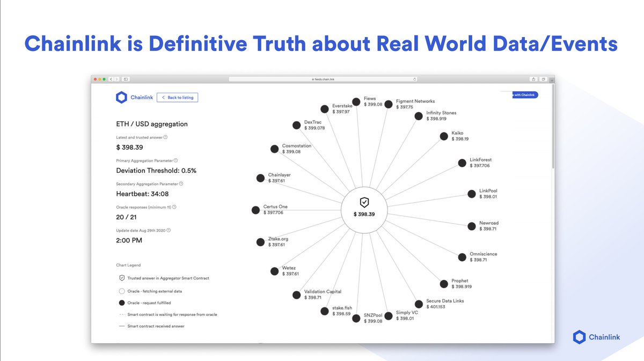644x361 pixels.
Task: Select the Simply VC oracle node
Action: point(388,316)
